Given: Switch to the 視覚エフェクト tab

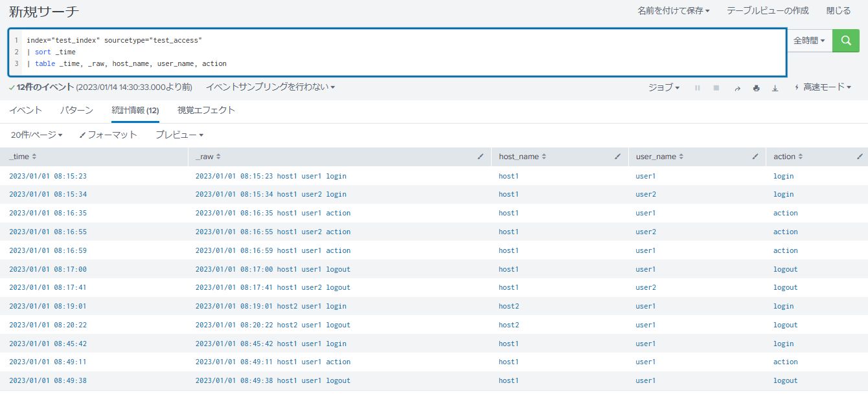Looking at the screenshot, I should click(207, 110).
